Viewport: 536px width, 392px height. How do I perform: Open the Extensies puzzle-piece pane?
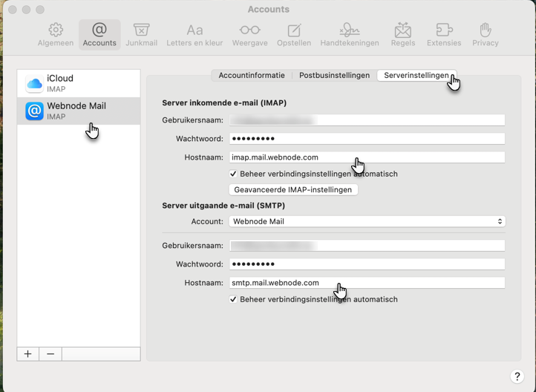click(x=444, y=34)
